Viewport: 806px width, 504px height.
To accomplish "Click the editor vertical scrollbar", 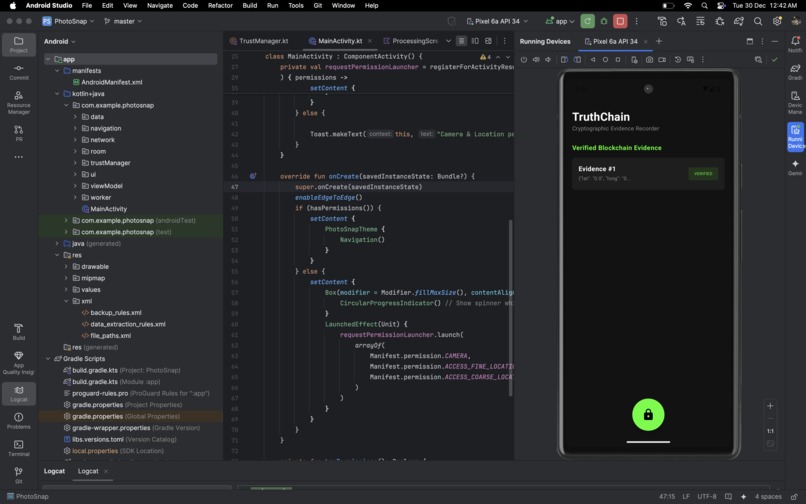I will pos(510,308).
